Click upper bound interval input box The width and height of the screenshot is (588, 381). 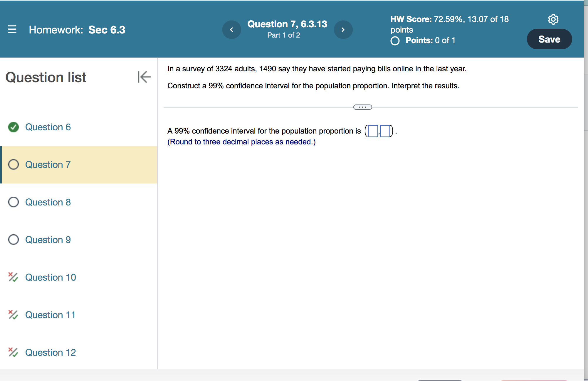[385, 131]
